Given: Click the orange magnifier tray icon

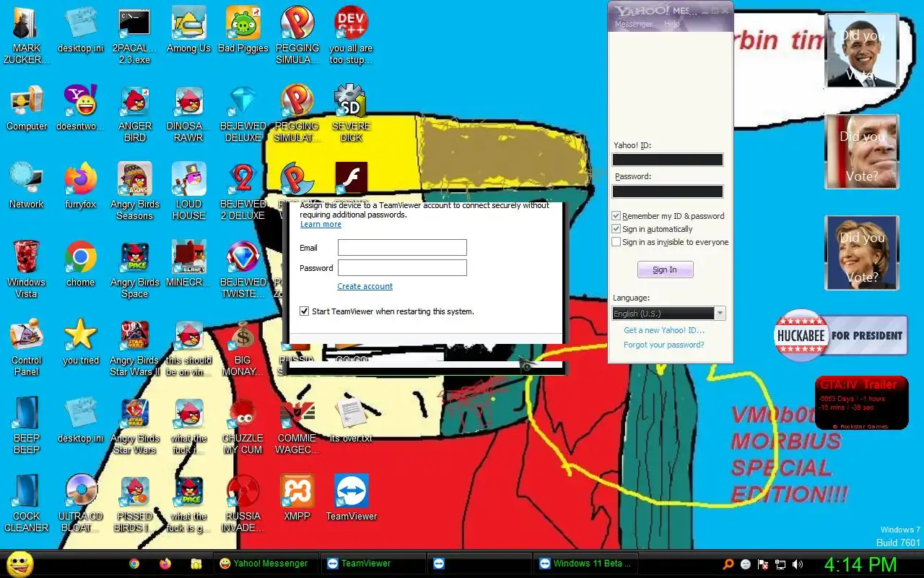Looking at the screenshot, I should pyautogui.click(x=728, y=564).
